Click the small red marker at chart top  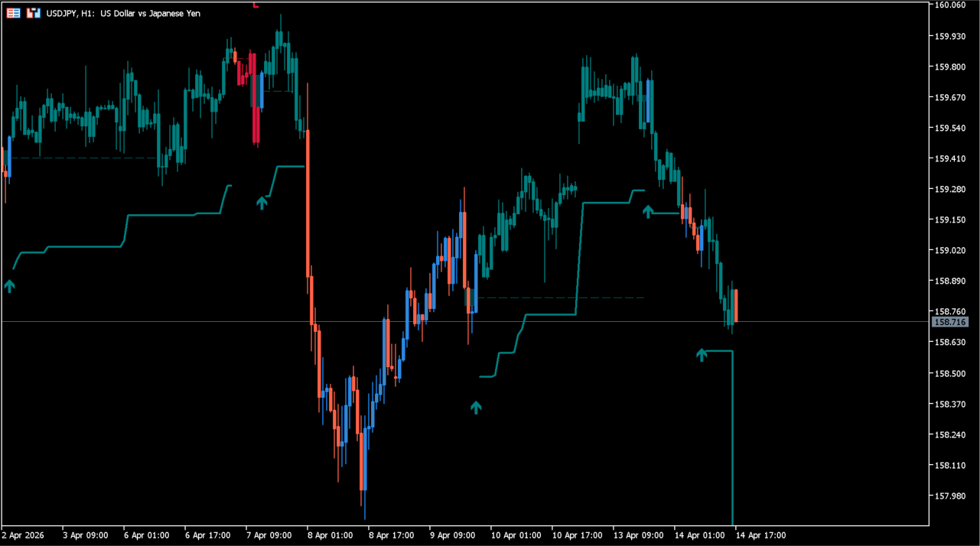256,5
